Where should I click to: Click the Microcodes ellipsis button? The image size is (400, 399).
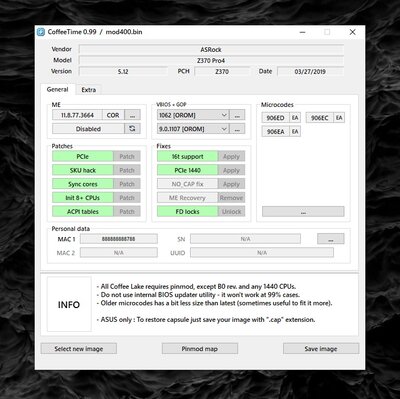pyautogui.click(x=303, y=211)
